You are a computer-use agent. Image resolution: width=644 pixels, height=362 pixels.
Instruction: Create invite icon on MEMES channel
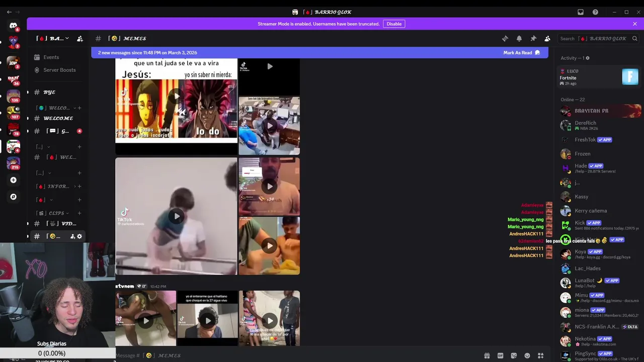point(72,236)
